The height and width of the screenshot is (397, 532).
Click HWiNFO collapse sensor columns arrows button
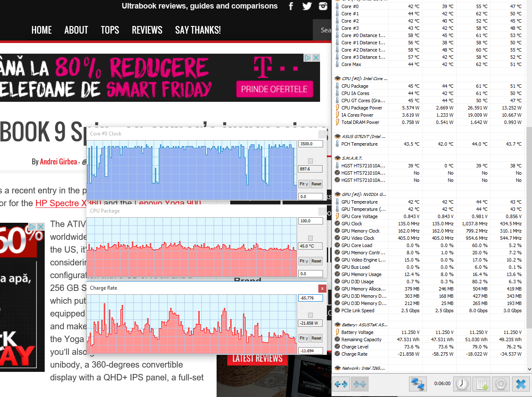pyautogui.click(x=360, y=384)
